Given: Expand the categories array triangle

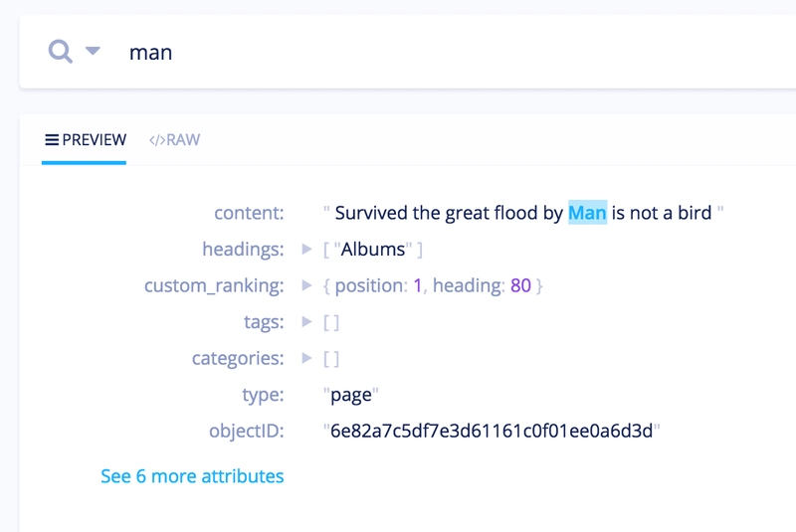Looking at the screenshot, I should pos(306,358).
